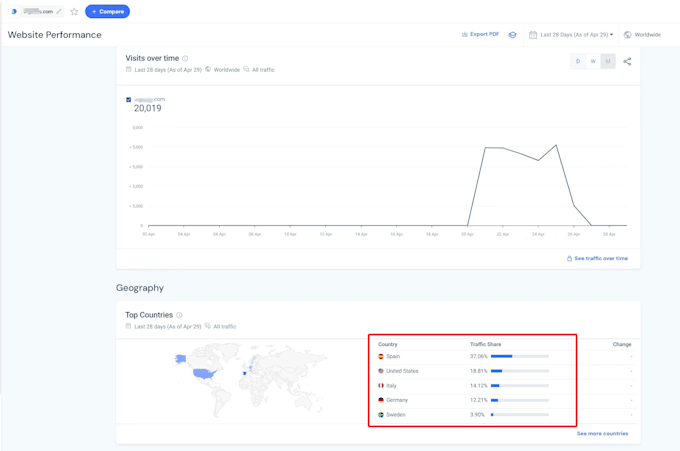This screenshot has width=680, height=451.
Task: Click the United States flag icon
Action: click(x=381, y=371)
